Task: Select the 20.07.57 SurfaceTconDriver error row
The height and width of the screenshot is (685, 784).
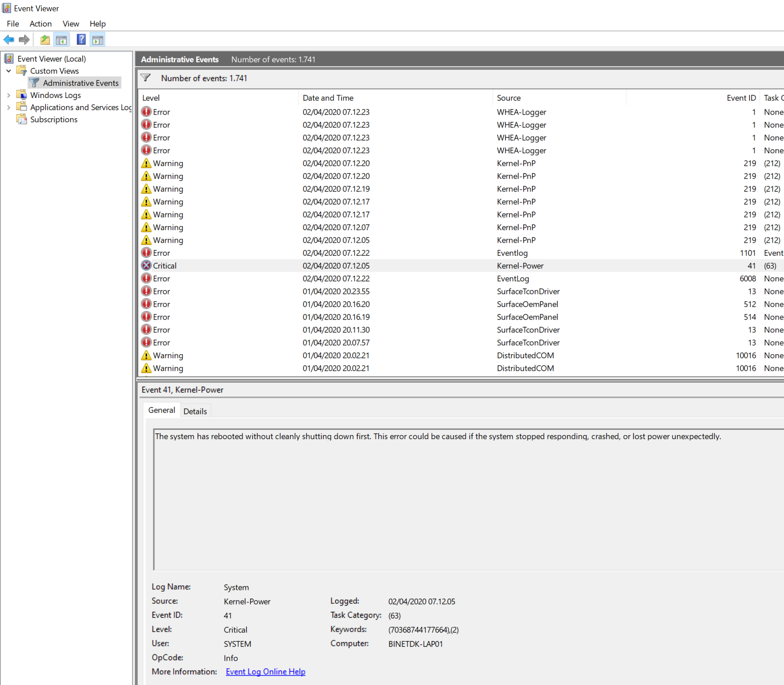Action: 461,342
